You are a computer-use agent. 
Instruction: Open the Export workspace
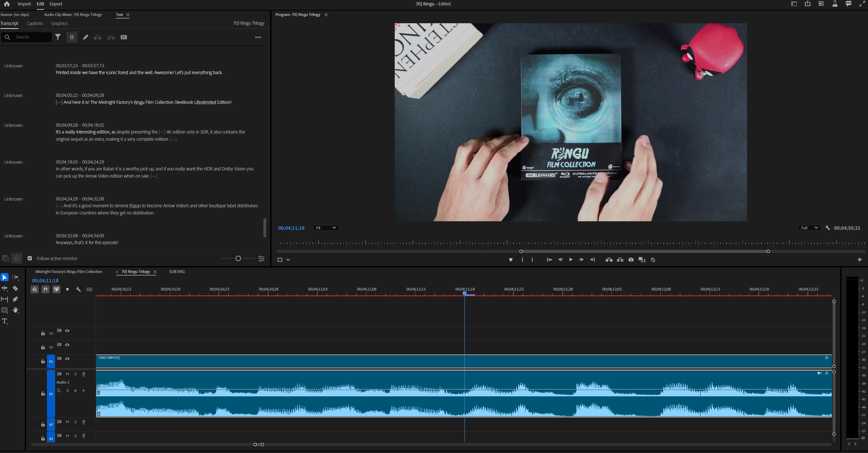pyautogui.click(x=56, y=4)
